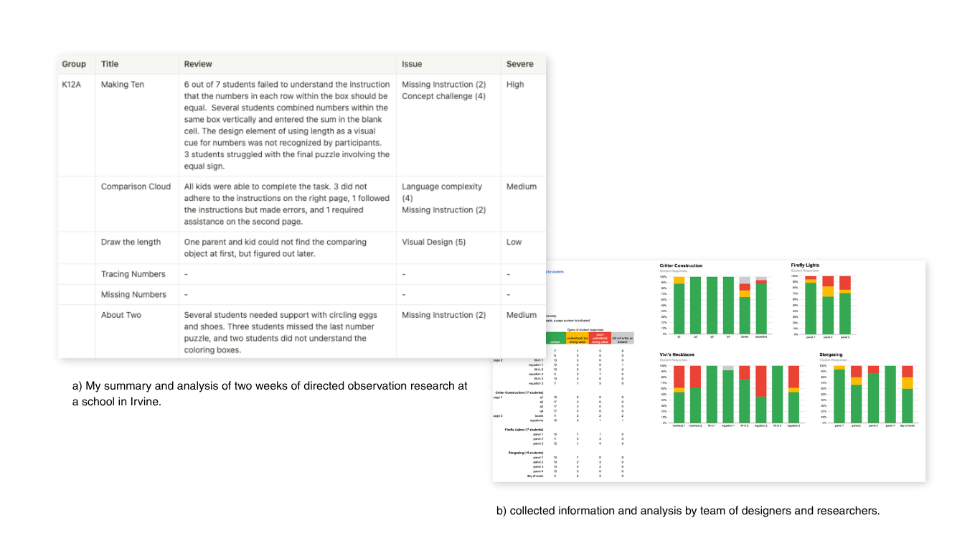Click the 'Types of student responses' heading
980x551 pixels.
[585, 329]
